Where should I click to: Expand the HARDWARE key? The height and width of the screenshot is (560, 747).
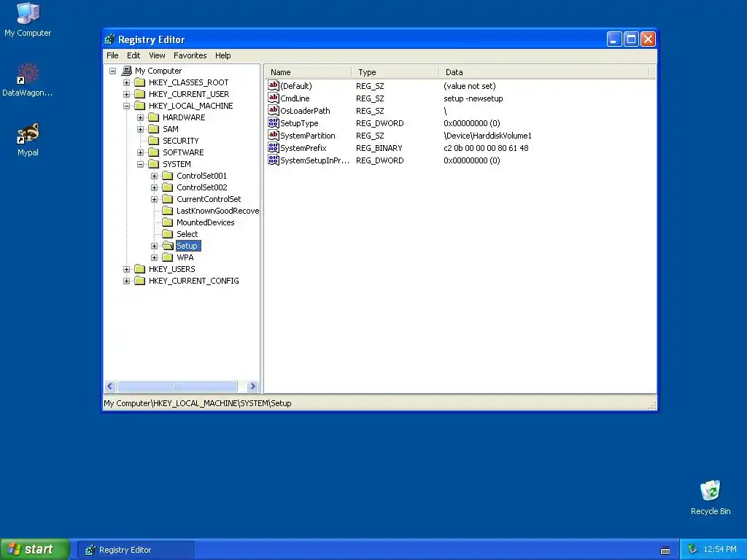click(x=141, y=117)
